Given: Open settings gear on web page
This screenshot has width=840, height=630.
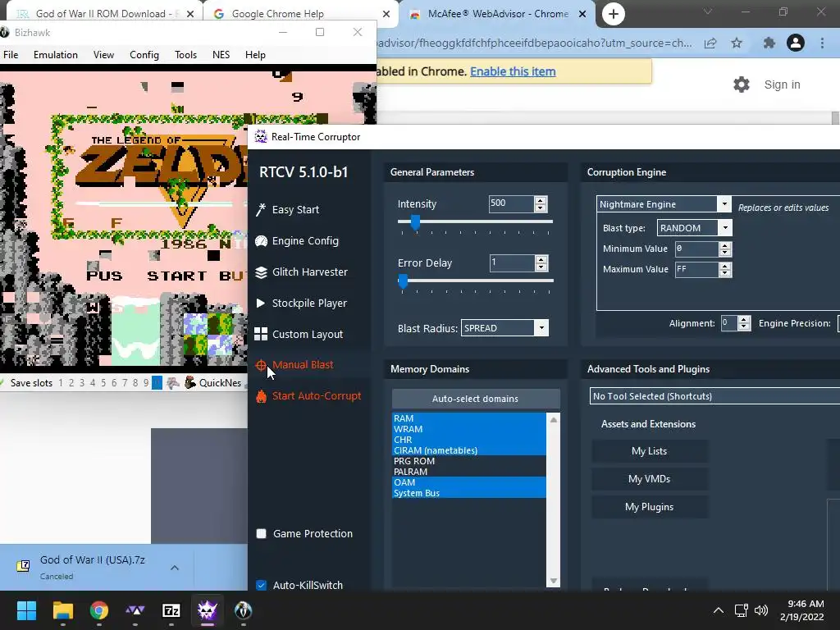Looking at the screenshot, I should (742, 84).
